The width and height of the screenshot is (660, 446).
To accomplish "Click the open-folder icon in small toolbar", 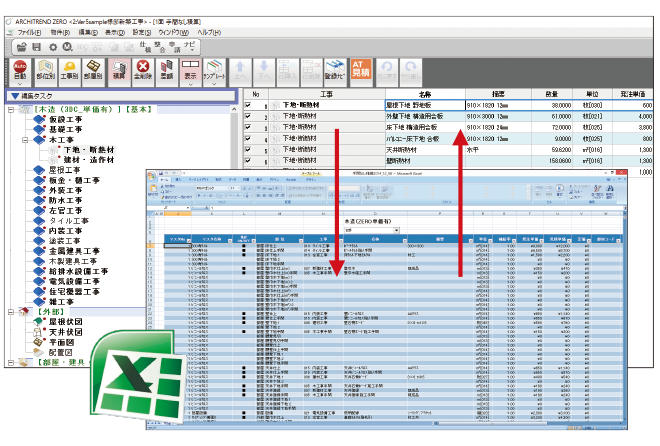I will click(21, 47).
